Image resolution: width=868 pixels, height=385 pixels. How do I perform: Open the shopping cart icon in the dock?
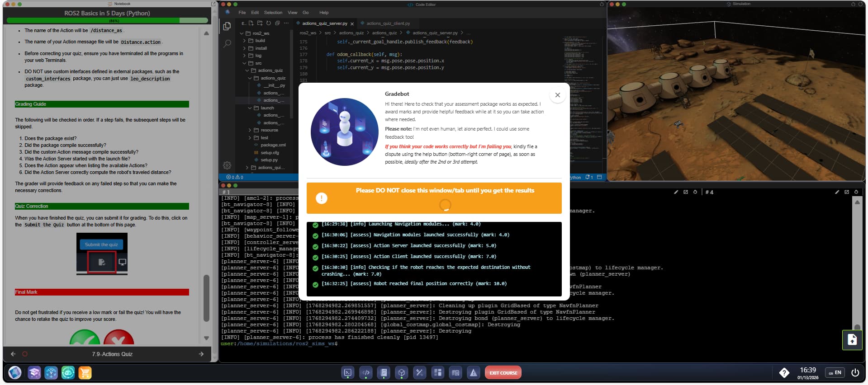coord(85,373)
